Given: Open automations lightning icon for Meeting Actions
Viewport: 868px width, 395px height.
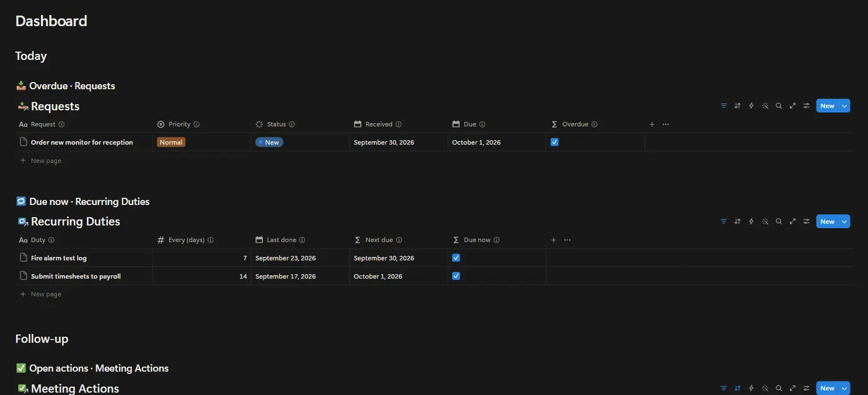Looking at the screenshot, I should pyautogui.click(x=751, y=388).
